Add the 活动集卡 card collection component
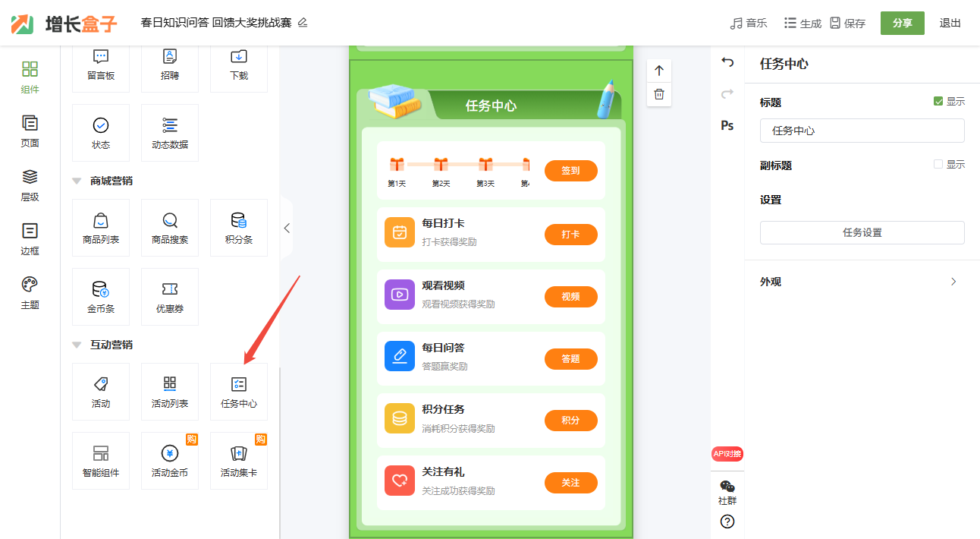Screen dimensions: 980x539 [239, 461]
